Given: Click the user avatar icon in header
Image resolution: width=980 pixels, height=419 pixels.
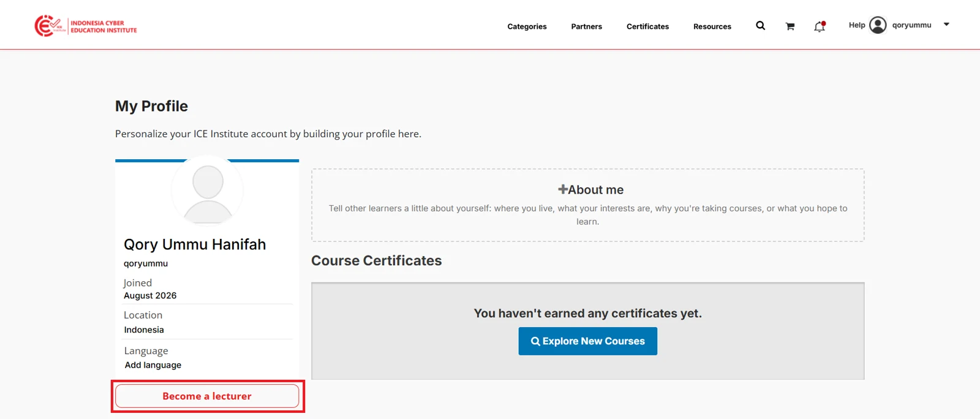Looking at the screenshot, I should tap(878, 25).
